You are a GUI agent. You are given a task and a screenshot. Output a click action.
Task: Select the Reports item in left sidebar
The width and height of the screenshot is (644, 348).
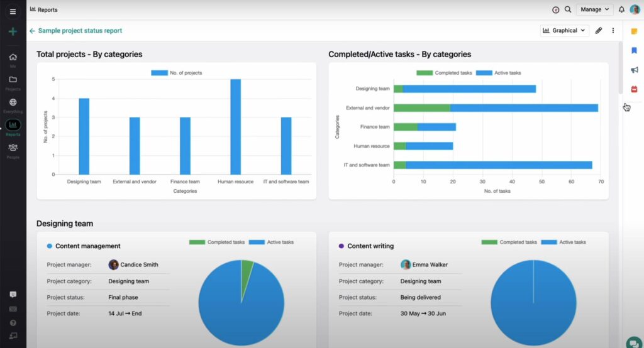(13, 126)
